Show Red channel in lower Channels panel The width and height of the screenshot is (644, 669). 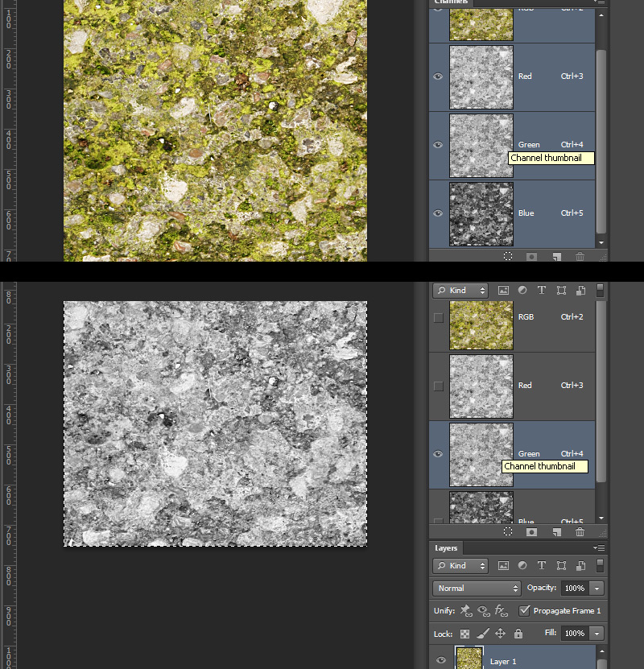[438, 386]
